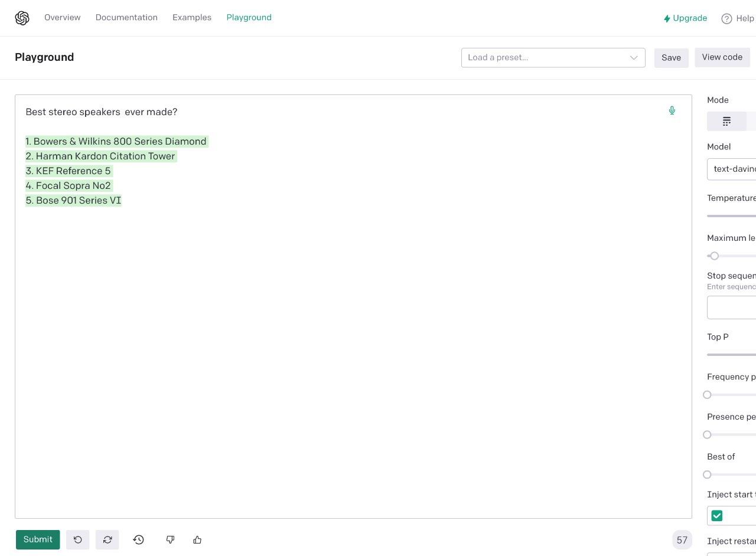The width and height of the screenshot is (756, 556).
Task: Click the Best of slider handle
Action: coord(707,475)
